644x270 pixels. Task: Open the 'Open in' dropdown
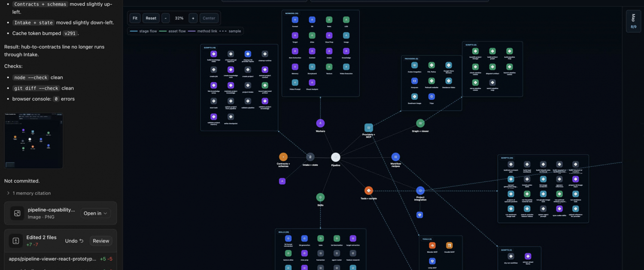tap(95, 213)
